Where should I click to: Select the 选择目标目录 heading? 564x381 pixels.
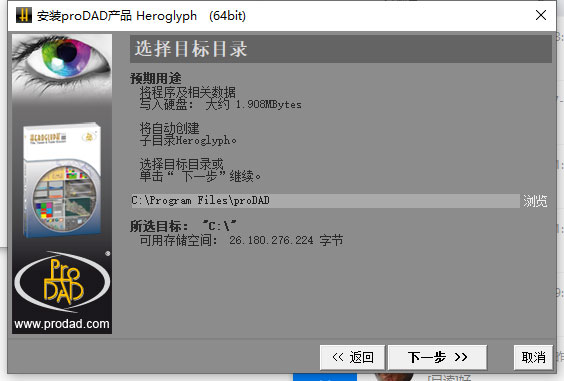coord(191,49)
